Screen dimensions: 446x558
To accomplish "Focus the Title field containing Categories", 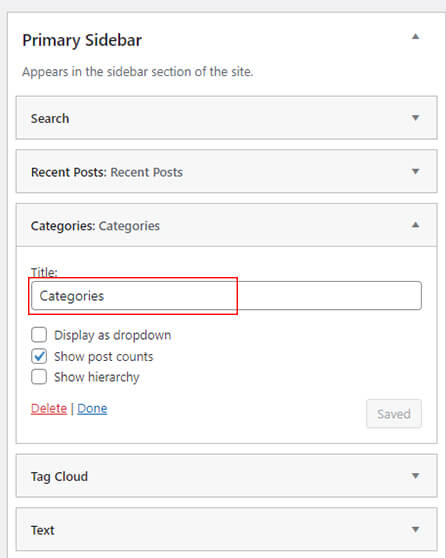I will (226, 296).
